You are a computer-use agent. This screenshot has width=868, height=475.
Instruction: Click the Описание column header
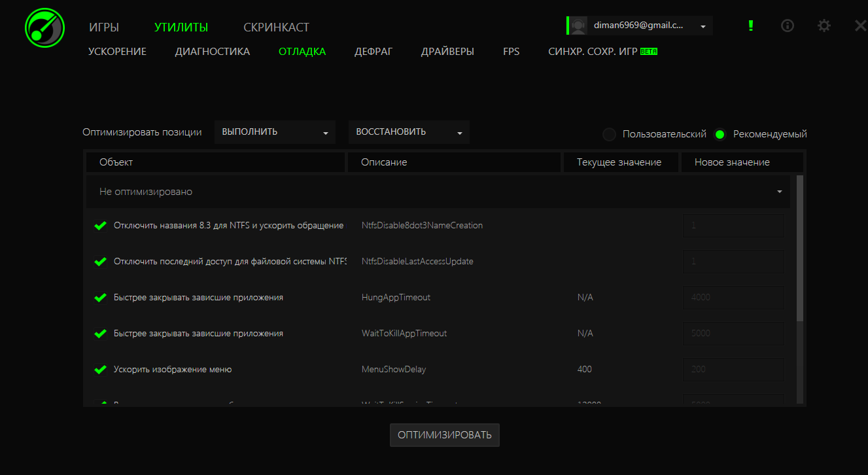[454, 162]
